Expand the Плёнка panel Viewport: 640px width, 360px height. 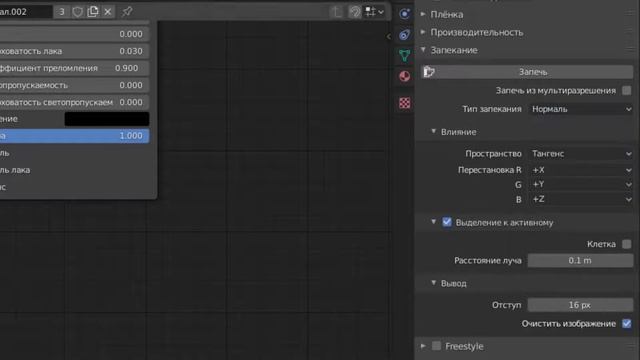click(x=423, y=14)
